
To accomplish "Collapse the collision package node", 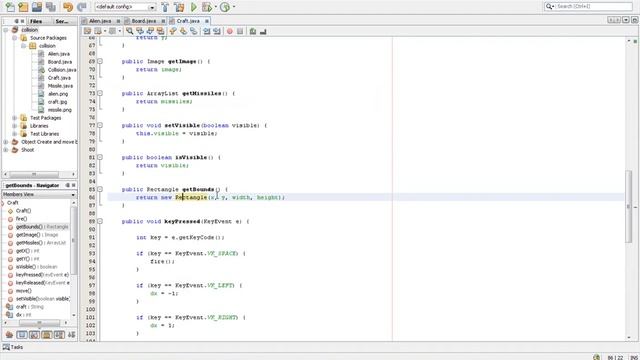I will tap(24, 46).
